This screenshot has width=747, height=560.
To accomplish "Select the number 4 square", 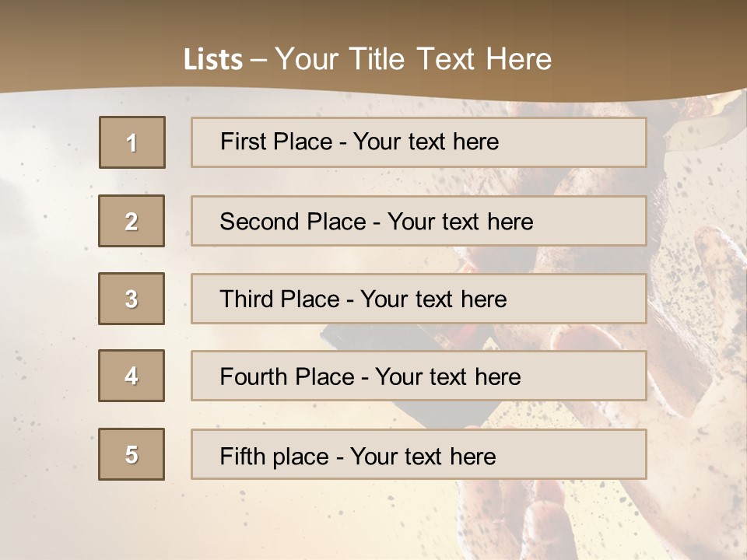I will click(x=132, y=376).
